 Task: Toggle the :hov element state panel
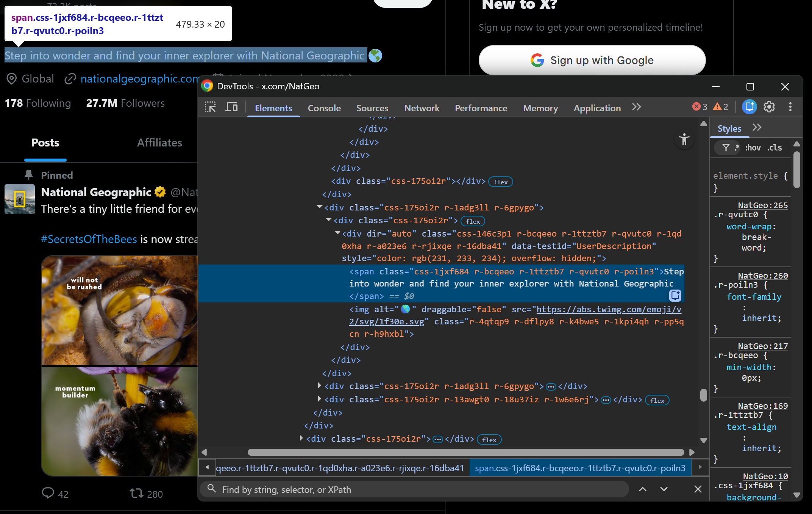point(753,148)
